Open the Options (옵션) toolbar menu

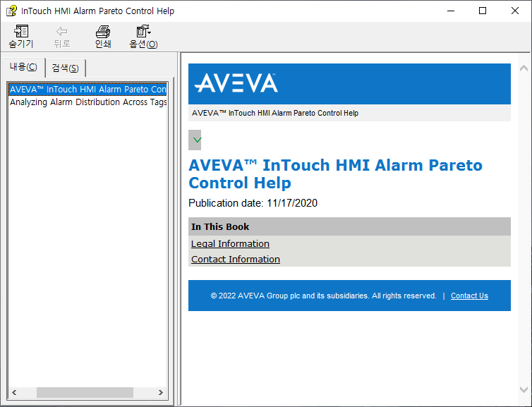tap(143, 36)
